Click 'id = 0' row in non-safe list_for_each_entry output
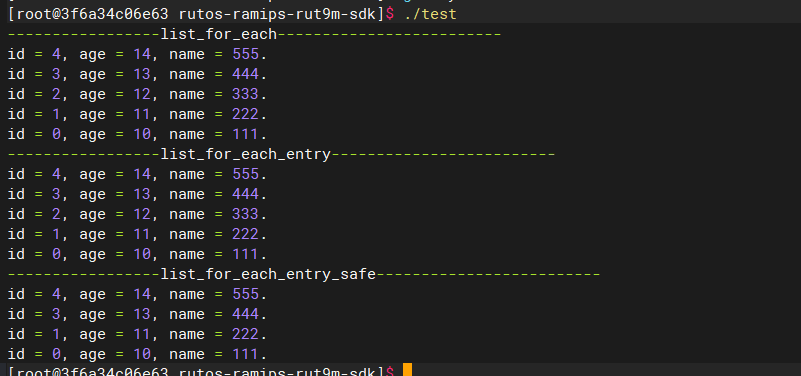This screenshot has width=801, height=376. click(x=137, y=254)
